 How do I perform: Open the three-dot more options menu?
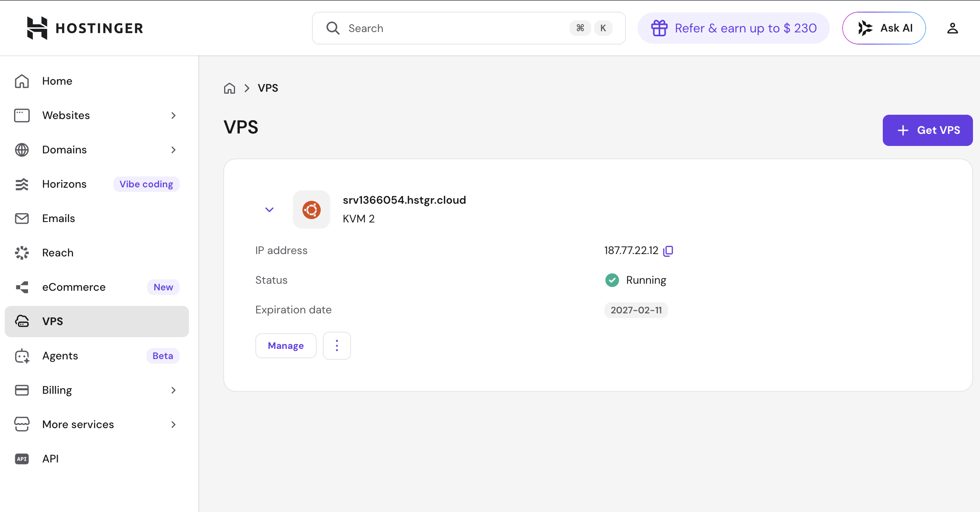pyautogui.click(x=337, y=346)
